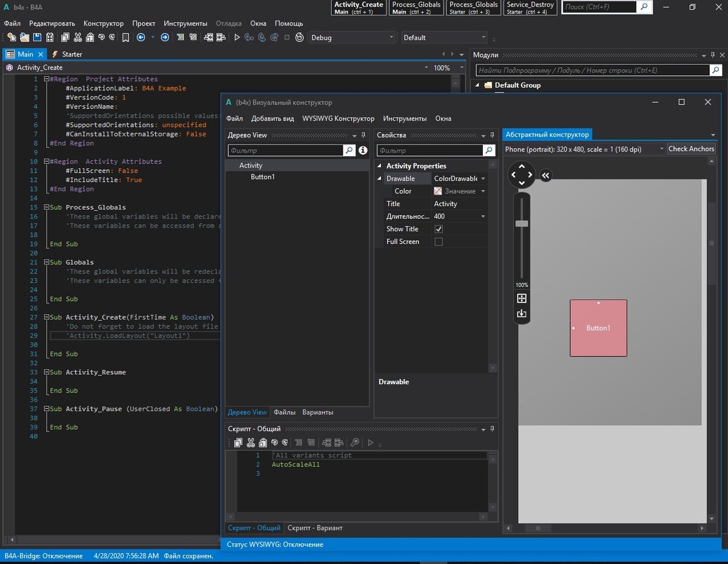Enable the Full Screen checkbox
This screenshot has height=564, width=728.
439,242
